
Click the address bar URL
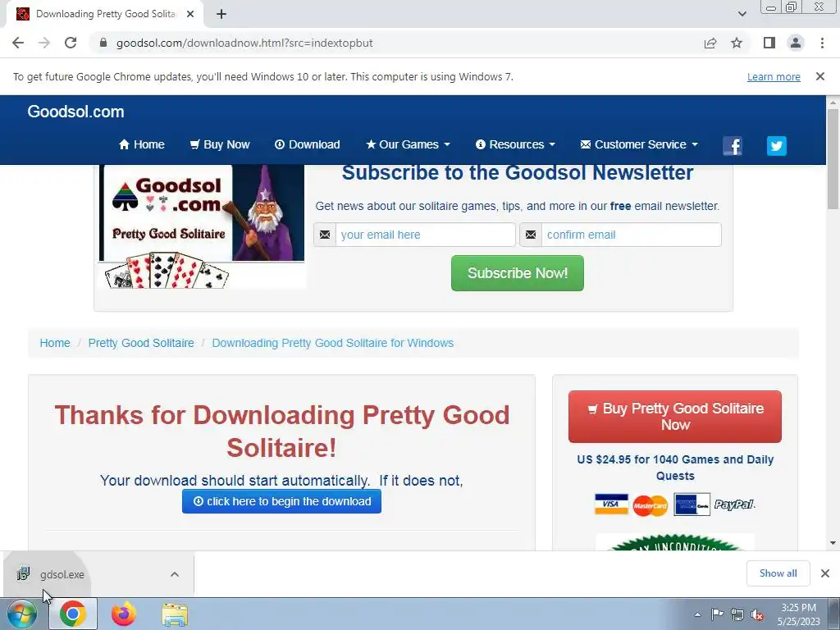click(x=244, y=43)
